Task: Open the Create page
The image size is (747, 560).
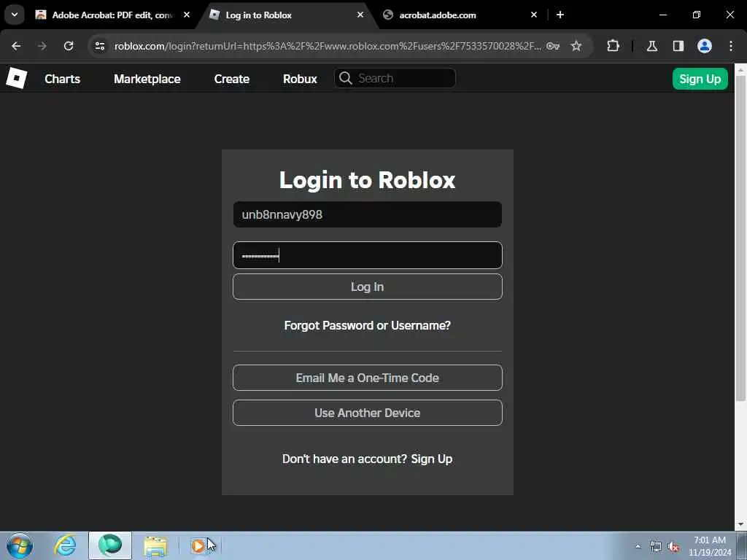Action: pyautogui.click(x=231, y=79)
